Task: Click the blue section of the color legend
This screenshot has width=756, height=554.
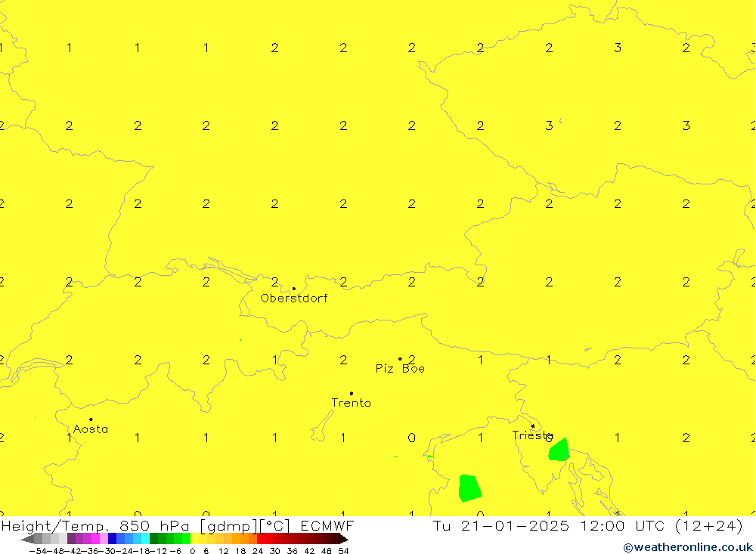Action: (x=121, y=539)
